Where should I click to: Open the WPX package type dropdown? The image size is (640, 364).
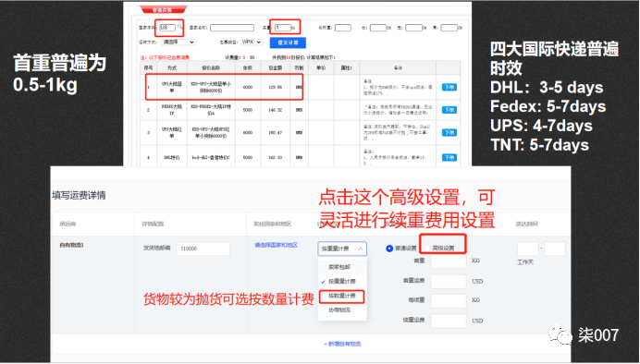click(252, 42)
